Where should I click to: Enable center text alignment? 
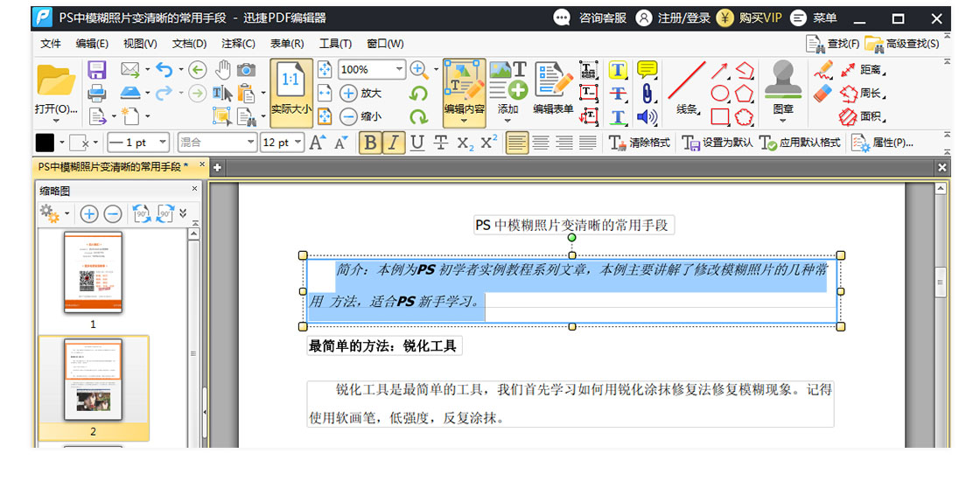[x=541, y=143]
